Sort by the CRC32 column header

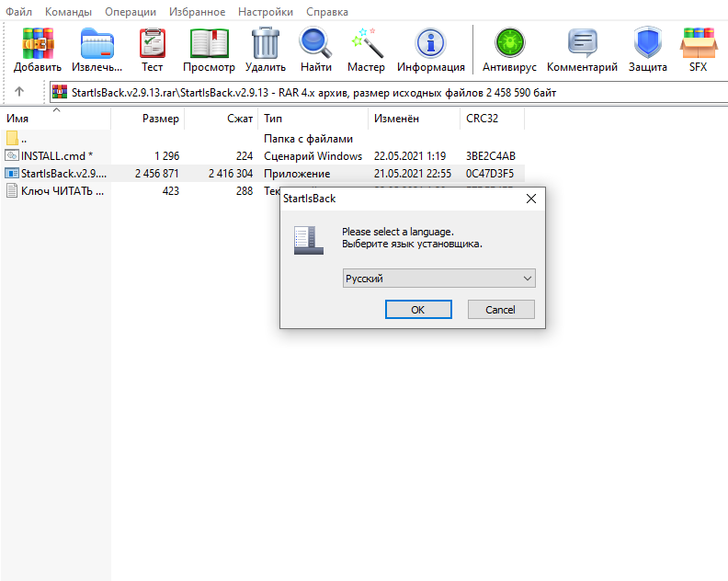[492, 119]
